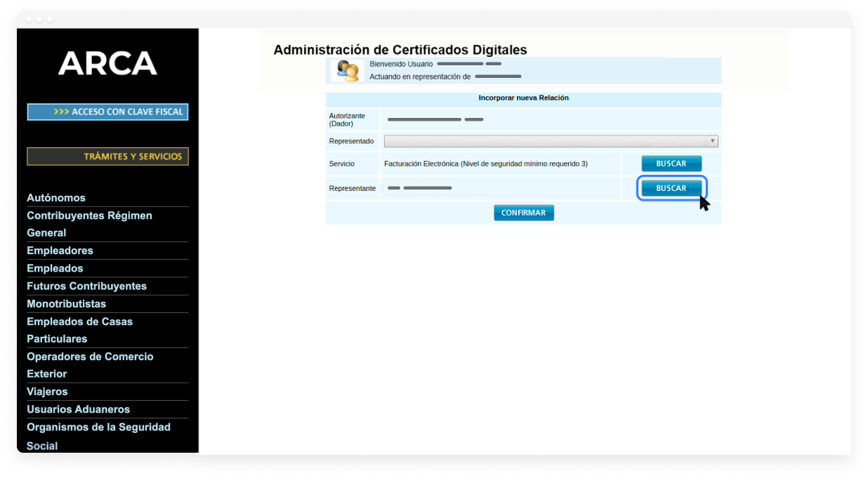This screenshot has height=478, width=868.
Task: Click the ARCA logo
Action: (x=107, y=63)
